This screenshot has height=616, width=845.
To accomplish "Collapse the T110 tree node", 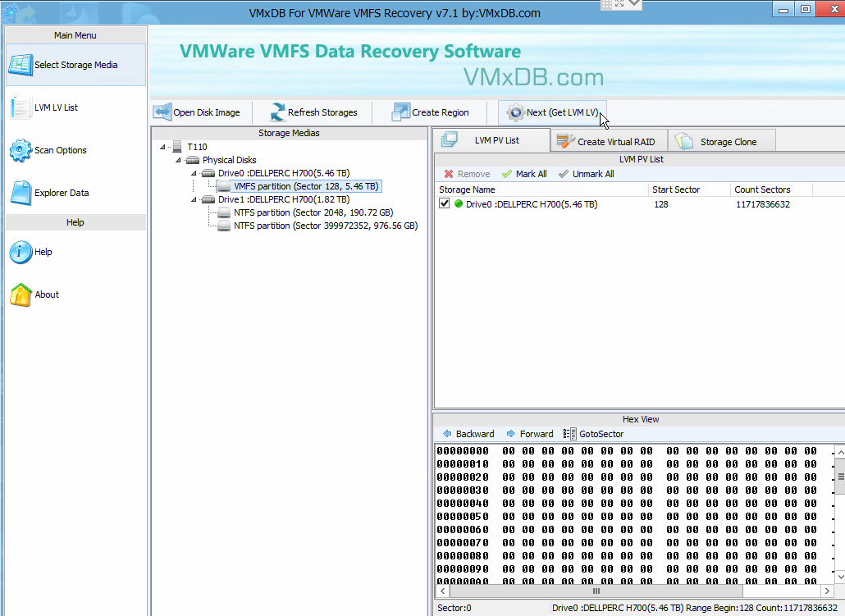I will 162,147.
